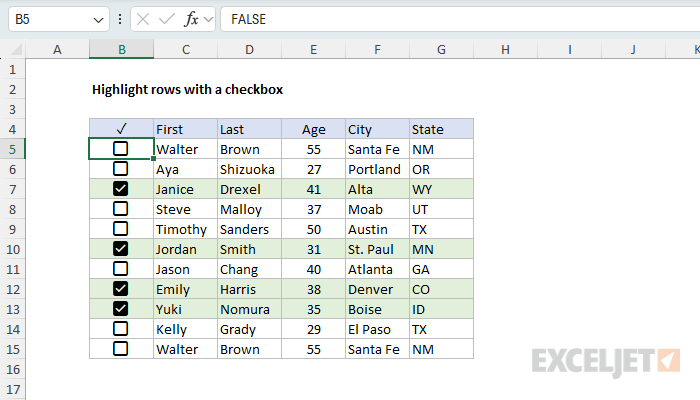Click the age cell '29'
This screenshot has width=700, height=400.
(313, 329)
